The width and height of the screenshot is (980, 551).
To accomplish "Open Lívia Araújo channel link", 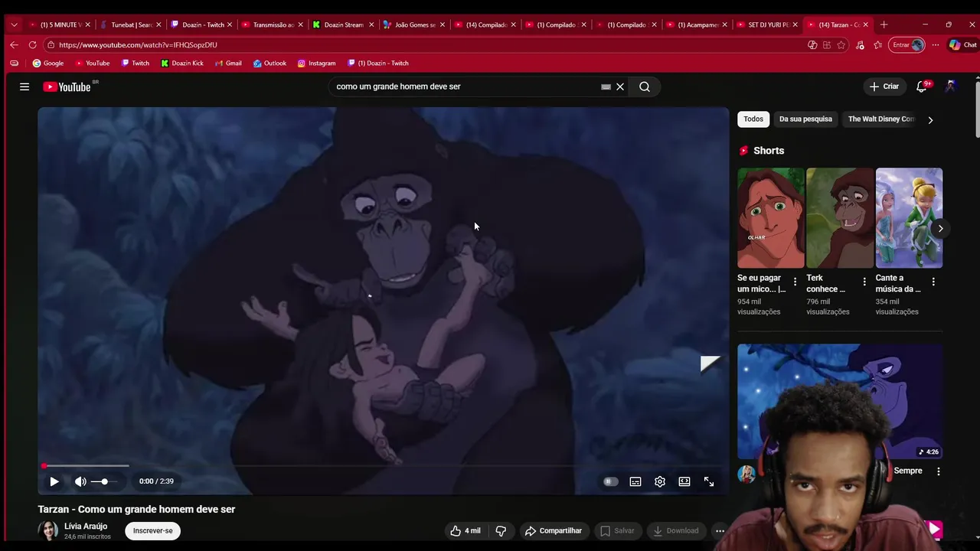I will click(86, 526).
